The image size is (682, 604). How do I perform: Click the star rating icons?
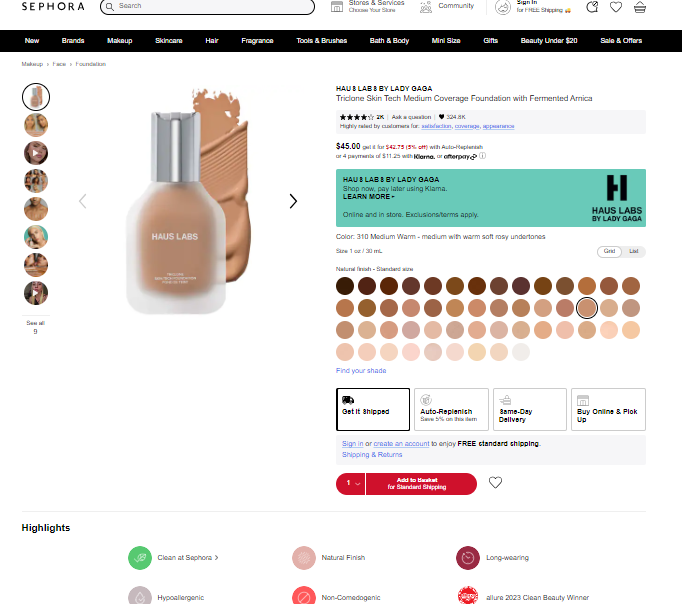357,117
